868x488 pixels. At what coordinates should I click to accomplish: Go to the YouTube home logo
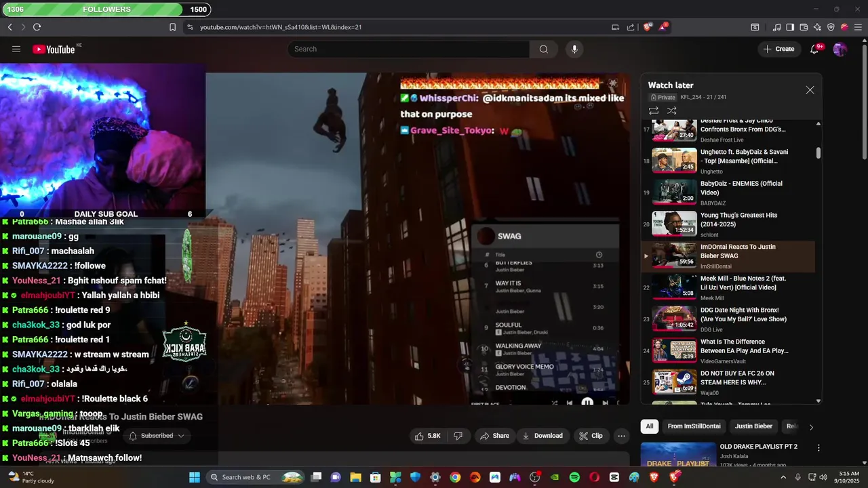pos(54,49)
